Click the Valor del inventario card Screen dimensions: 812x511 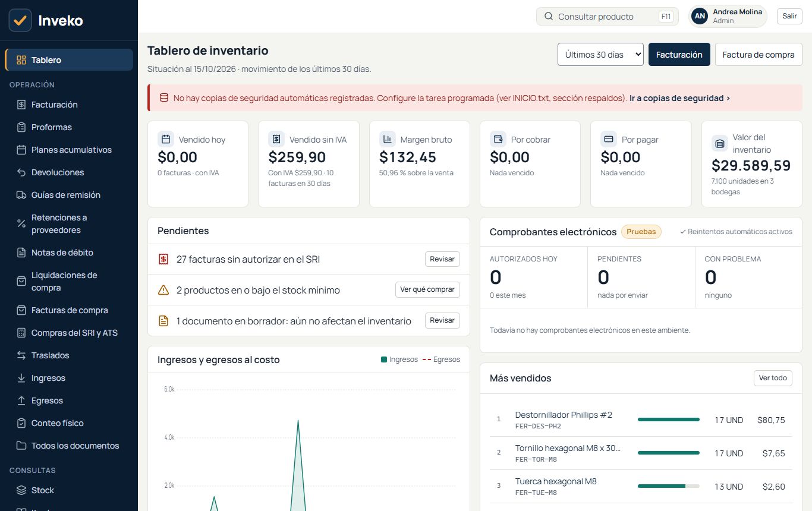click(752, 164)
